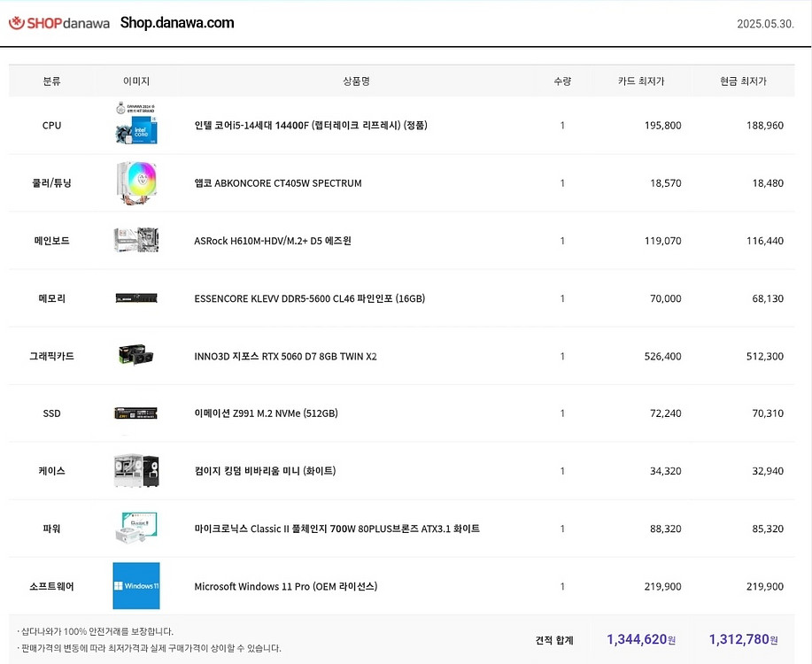
Task: Open product 마이크로닉스 Classic II 풀체인지 700W
Action: tap(337, 529)
